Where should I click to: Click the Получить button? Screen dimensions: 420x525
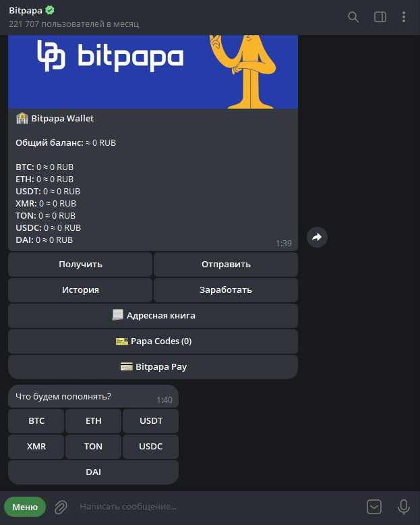tap(80, 265)
